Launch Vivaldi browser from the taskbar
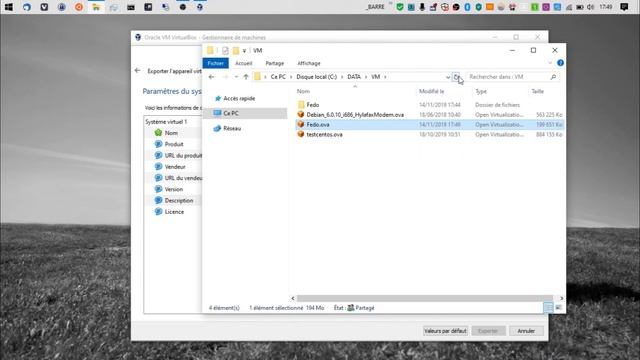The height and width of the screenshot is (360, 640). 44,7
